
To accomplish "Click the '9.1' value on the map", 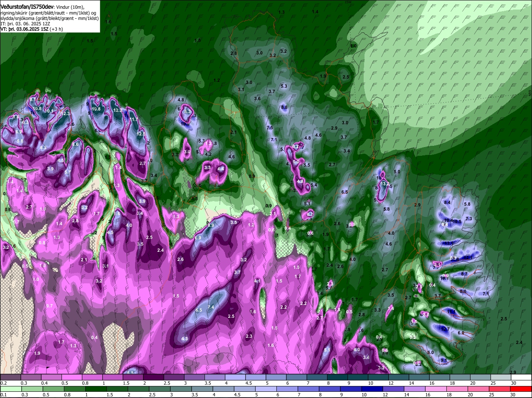I will (x=443, y=360).
